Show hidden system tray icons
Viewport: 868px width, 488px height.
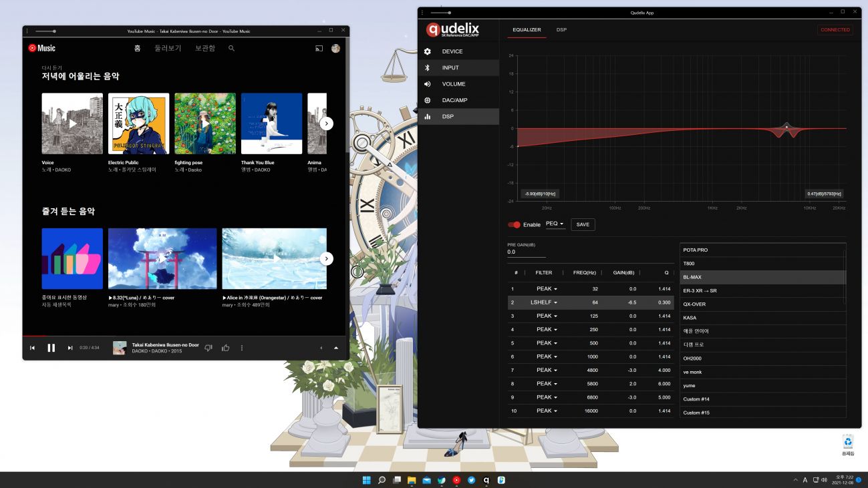coord(795,479)
